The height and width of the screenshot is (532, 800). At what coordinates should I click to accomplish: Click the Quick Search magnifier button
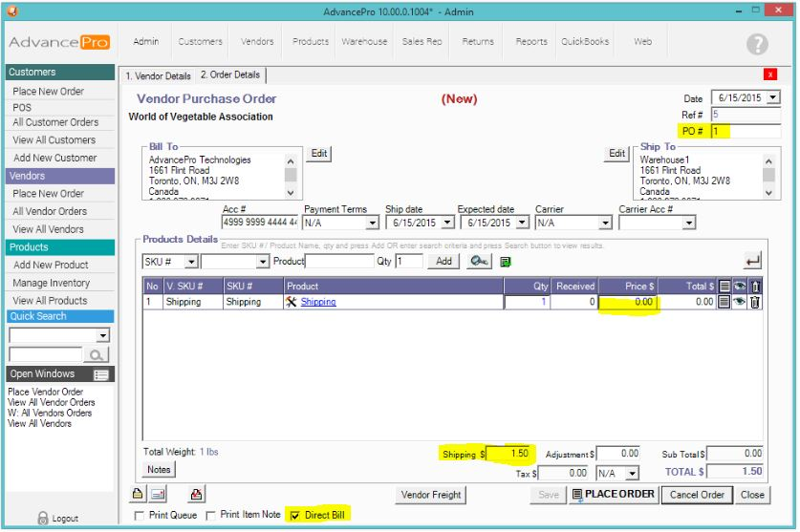point(97,355)
